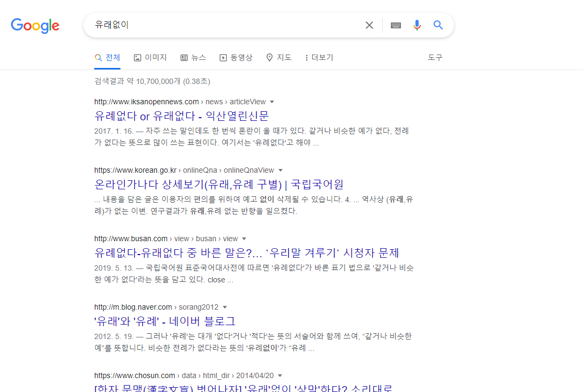This screenshot has height=392, width=583.
Task: Expand dropdown arrow next to m.blog.naver.com URL
Action: (224, 308)
